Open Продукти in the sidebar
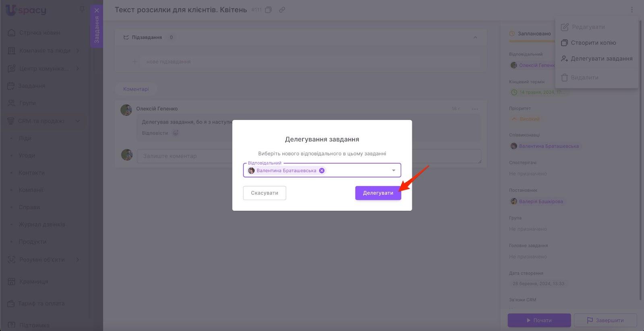Image resolution: width=644 pixels, height=331 pixels. (33, 242)
